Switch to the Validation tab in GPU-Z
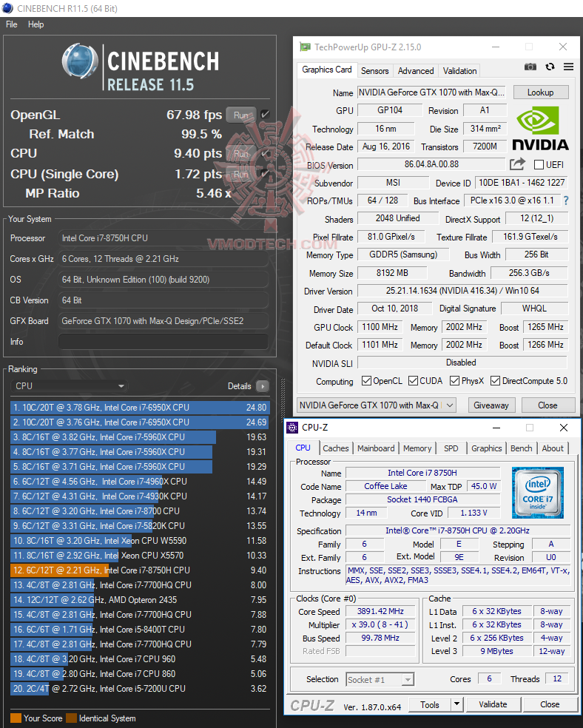This screenshot has height=728, width=583. [x=459, y=70]
